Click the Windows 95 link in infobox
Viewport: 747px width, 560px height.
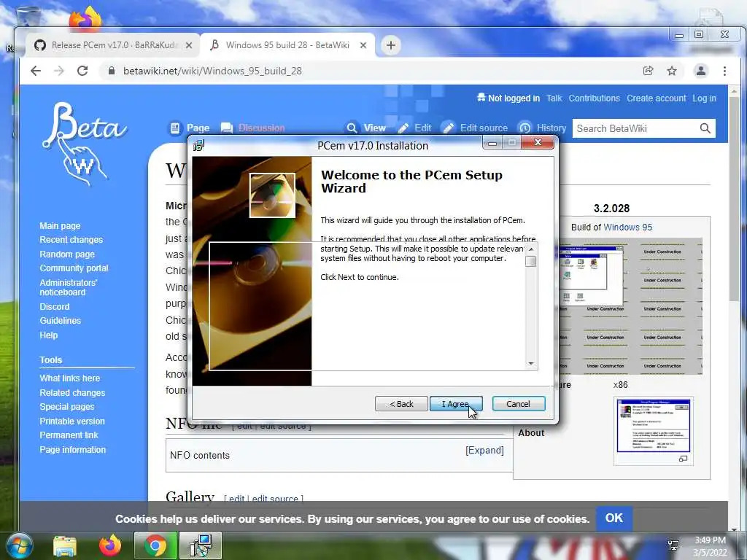coord(628,227)
